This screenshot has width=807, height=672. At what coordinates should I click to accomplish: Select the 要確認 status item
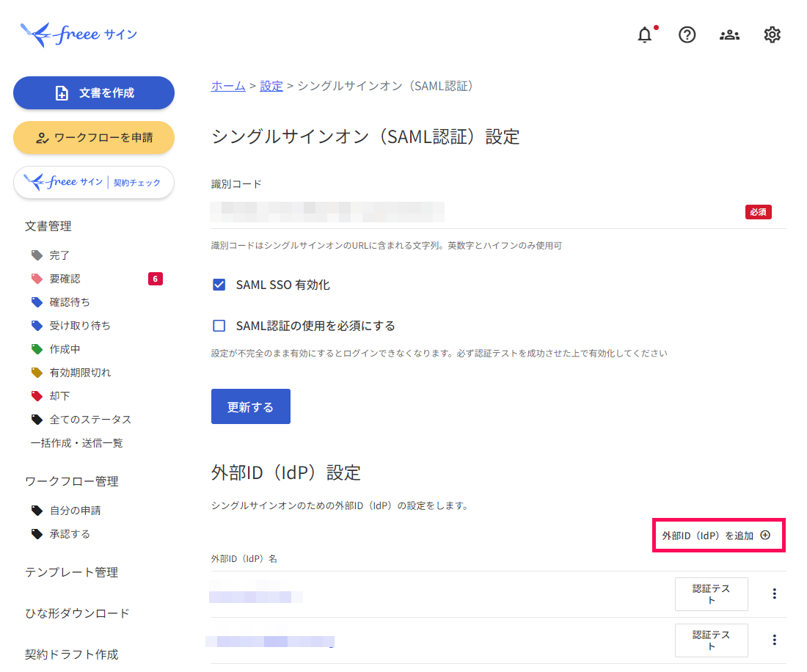point(56,279)
